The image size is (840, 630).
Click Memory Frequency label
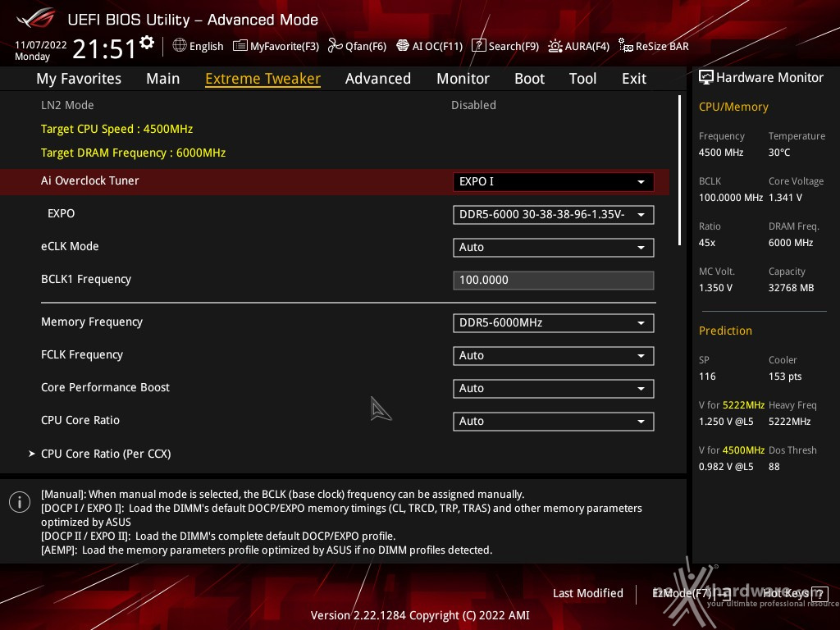point(92,322)
